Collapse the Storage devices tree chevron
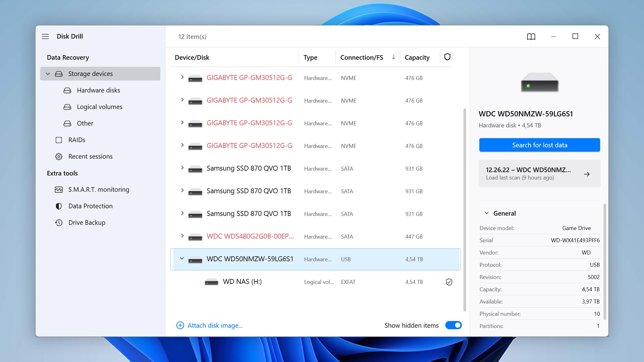 click(48, 74)
